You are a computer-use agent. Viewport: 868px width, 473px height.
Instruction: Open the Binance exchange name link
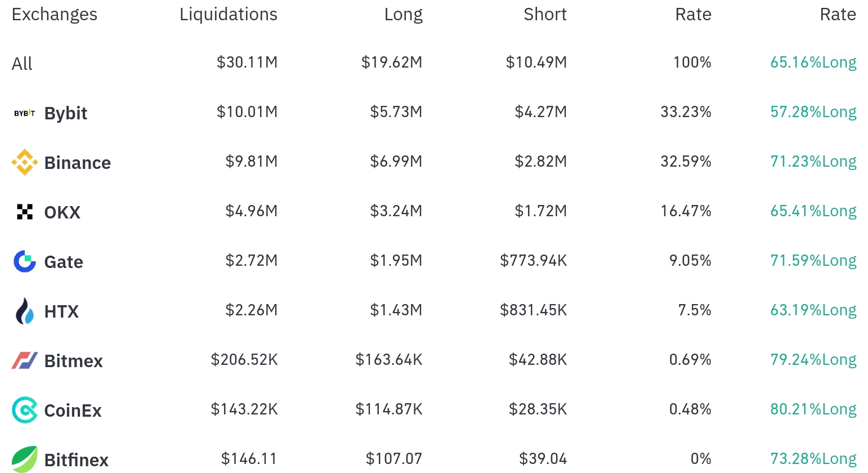point(78,163)
